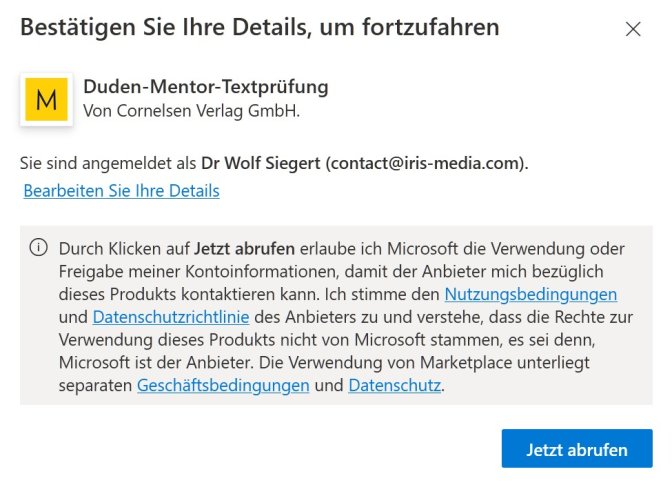Open the Geschäftsbedingungen link
The height and width of the screenshot is (485, 672).
223,385
